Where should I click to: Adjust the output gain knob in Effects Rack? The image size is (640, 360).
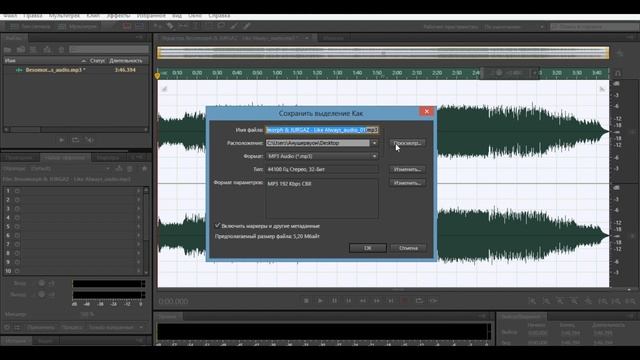click(42, 294)
